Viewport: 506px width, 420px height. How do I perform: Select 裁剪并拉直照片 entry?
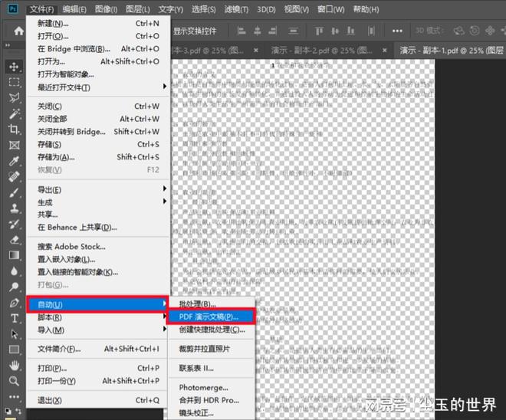211,349
